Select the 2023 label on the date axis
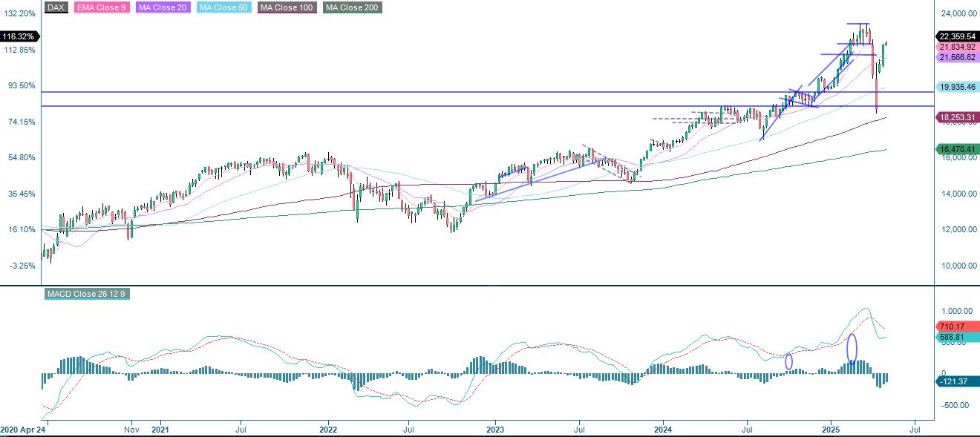This screenshot has height=437, width=980. [x=495, y=429]
